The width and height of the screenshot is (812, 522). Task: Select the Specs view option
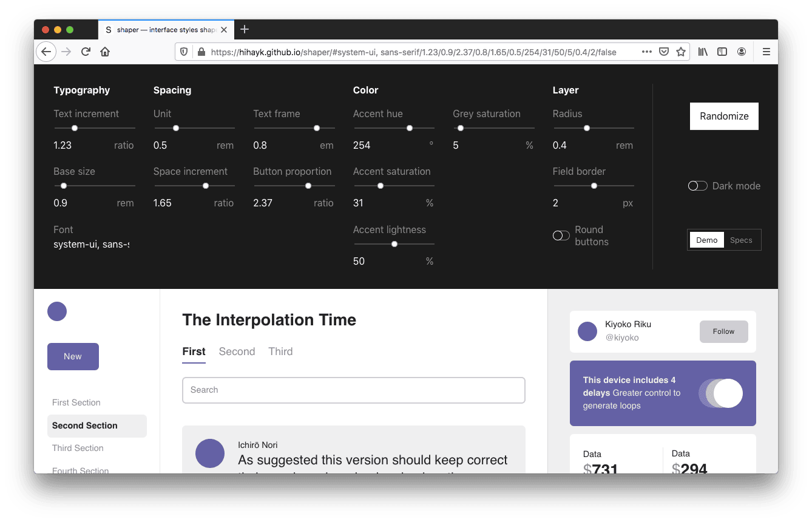coord(742,240)
